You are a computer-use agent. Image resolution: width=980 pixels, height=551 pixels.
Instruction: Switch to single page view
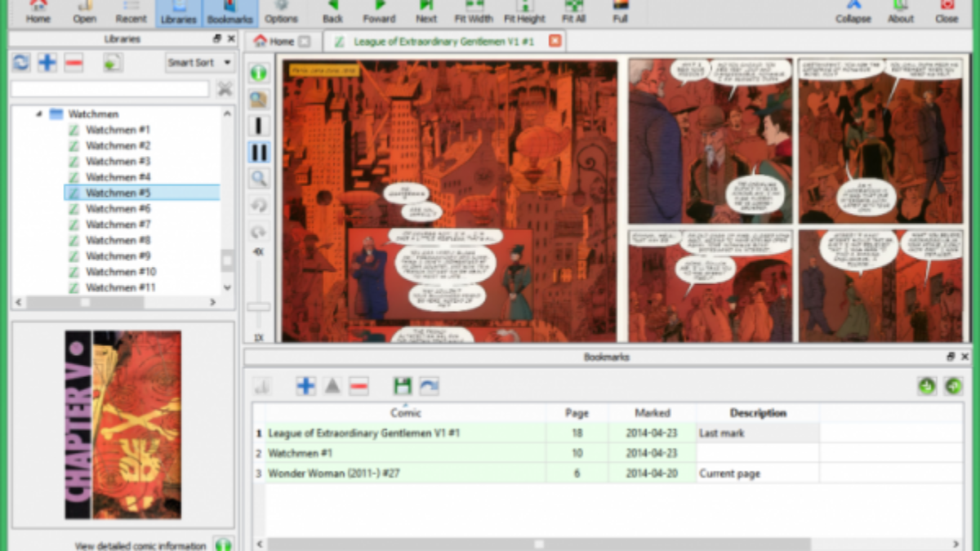pyautogui.click(x=259, y=126)
